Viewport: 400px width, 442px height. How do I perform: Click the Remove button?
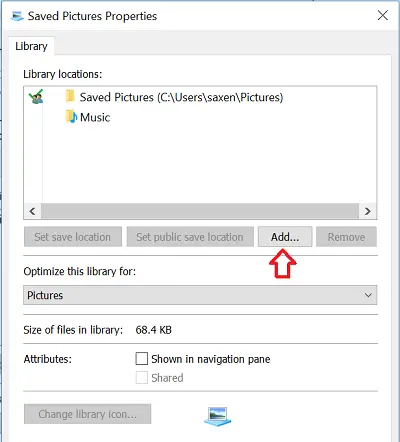(x=346, y=237)
